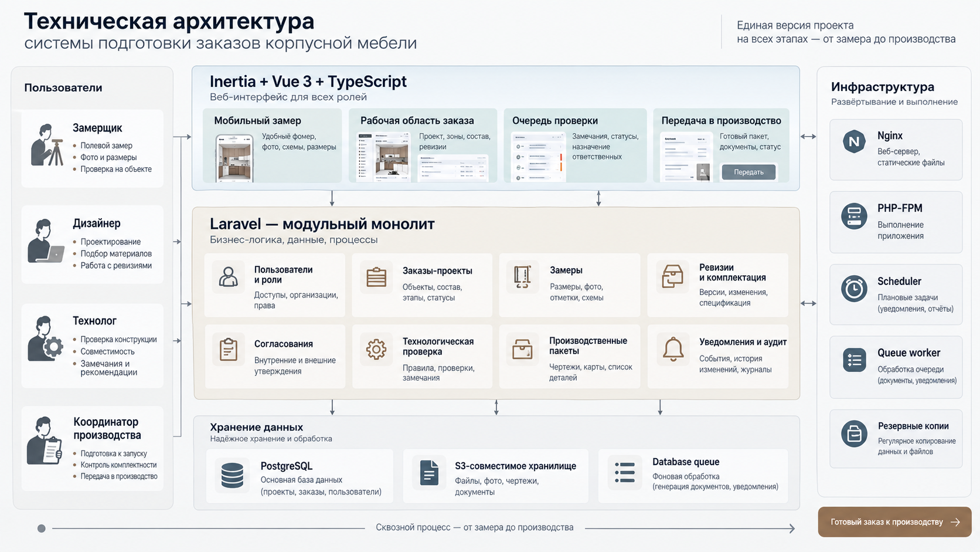The width and height of the screenshot is (980, 552).
Task: Click the Технологическая проверка gear icon
Action: pos(376,350)
